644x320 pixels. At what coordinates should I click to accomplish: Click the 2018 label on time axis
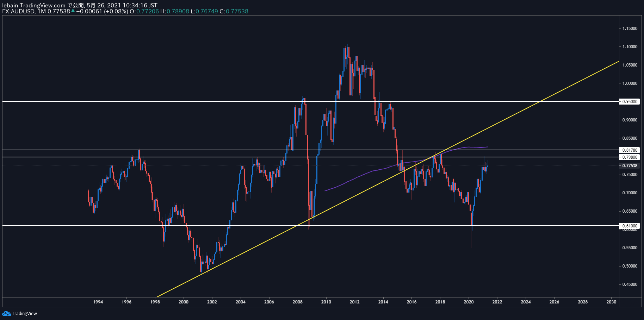coord(440,302)
